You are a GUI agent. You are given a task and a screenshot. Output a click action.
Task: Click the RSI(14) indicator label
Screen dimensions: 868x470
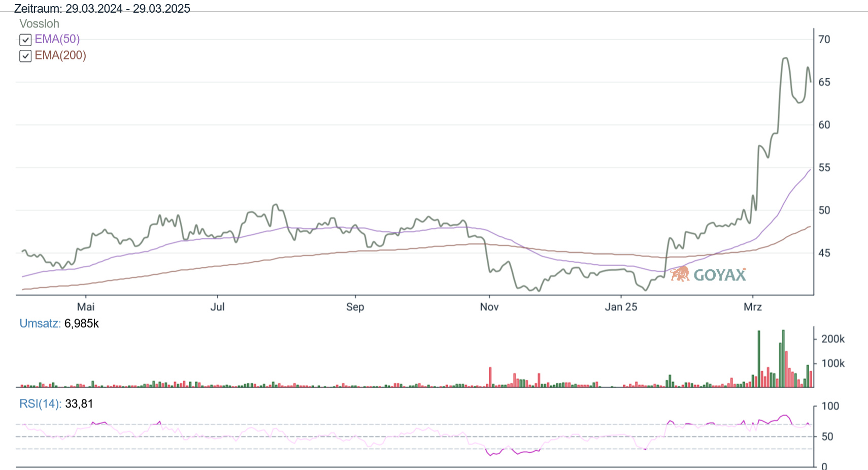(41, 404)
